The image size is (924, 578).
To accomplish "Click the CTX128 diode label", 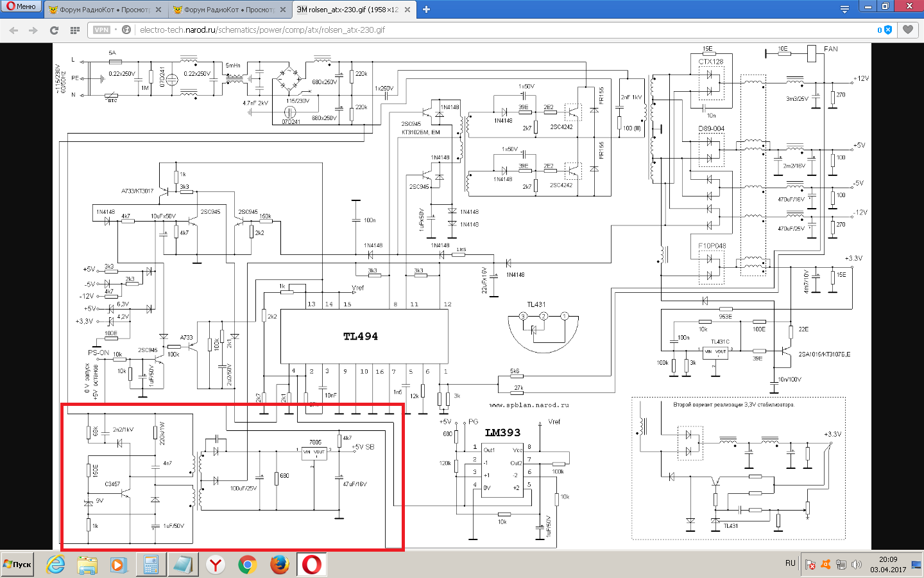I will pyautogui.click(x=710, y=62).
